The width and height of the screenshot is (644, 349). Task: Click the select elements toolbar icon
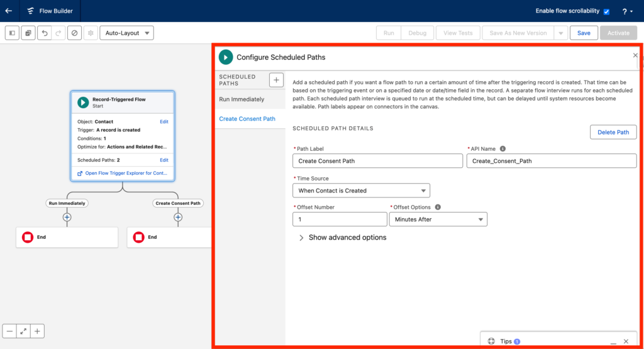point(28,33)
